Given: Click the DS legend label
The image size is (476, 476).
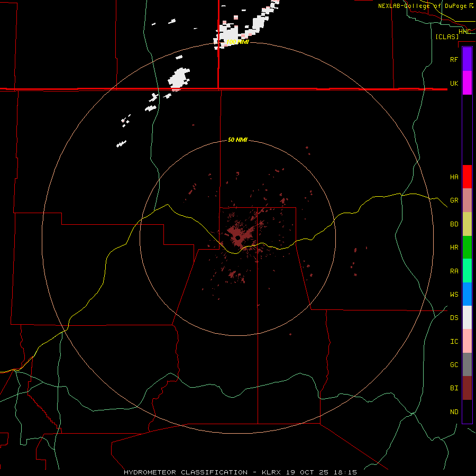Looking at the screenshot, I should pyautogui.click(x=454, y=317).
